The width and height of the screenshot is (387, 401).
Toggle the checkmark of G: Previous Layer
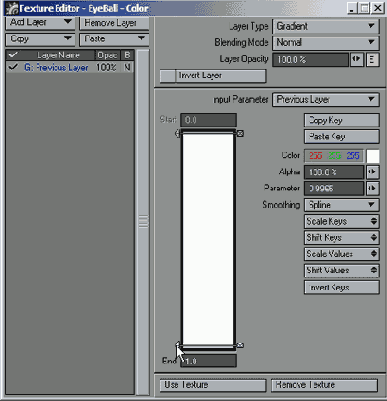(13, 67)
